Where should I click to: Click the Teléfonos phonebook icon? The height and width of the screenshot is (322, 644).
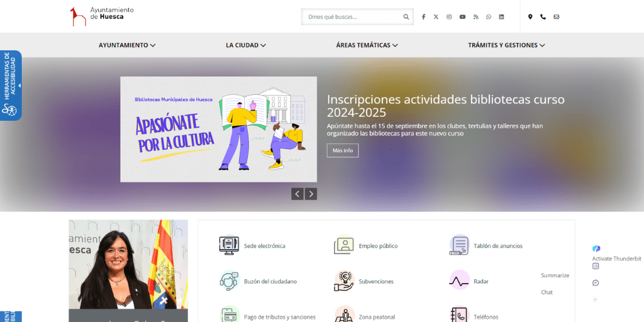458,314
